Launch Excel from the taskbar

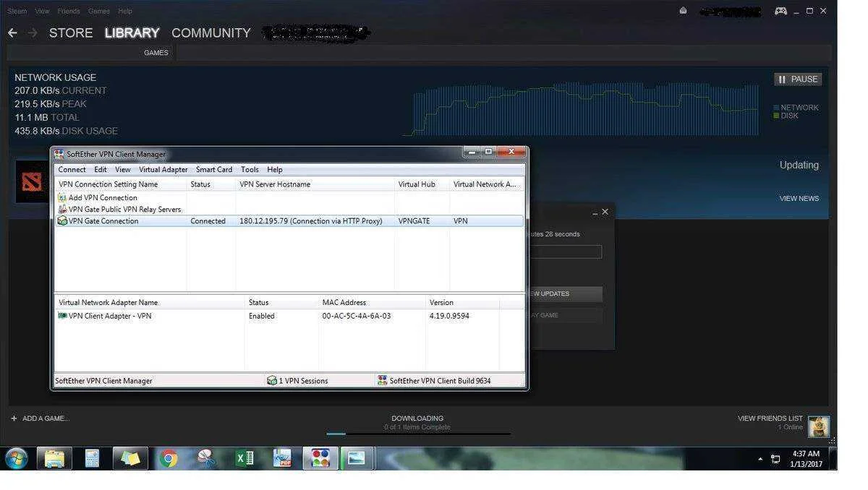click(244, 458)
